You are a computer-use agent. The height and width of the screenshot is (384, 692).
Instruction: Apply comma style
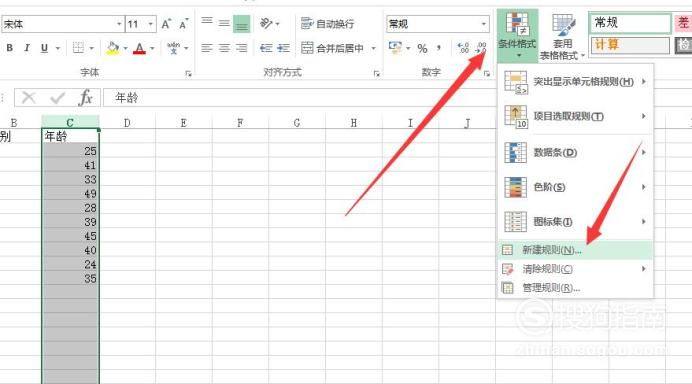pyautogui.click(x=439, y=48)
